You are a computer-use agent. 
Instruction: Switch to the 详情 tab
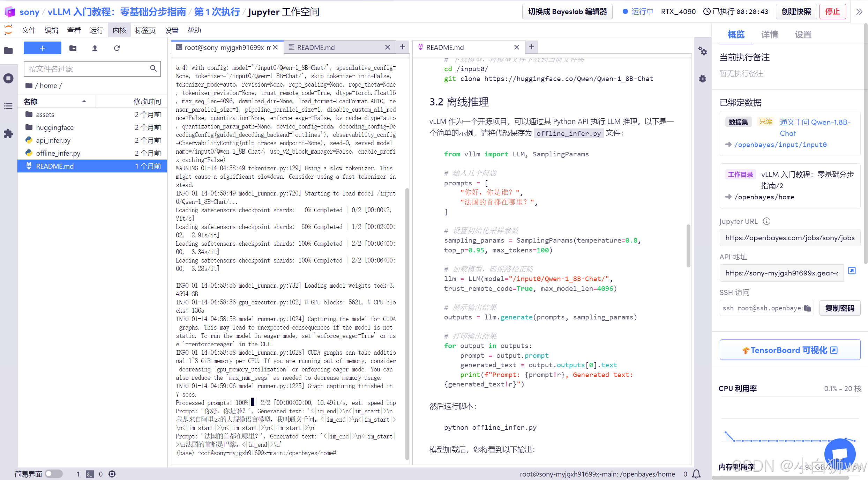pos(769,35)
